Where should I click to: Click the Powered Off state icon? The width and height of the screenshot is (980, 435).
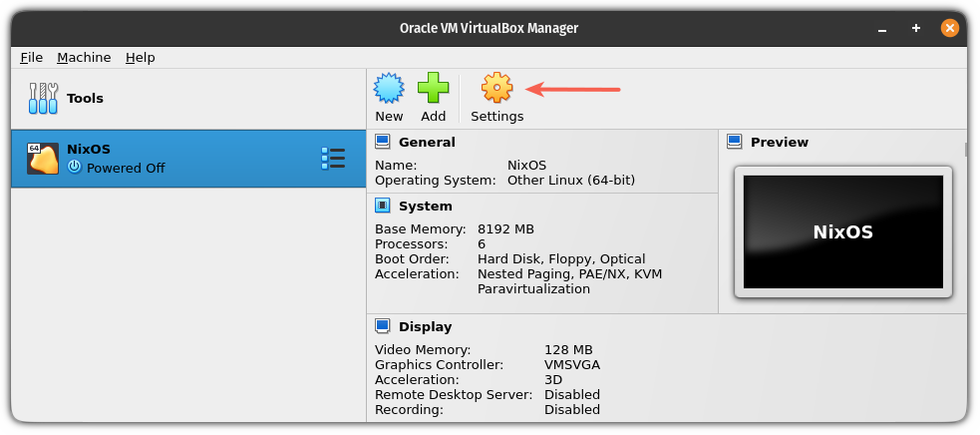click(x=74, y=169)
